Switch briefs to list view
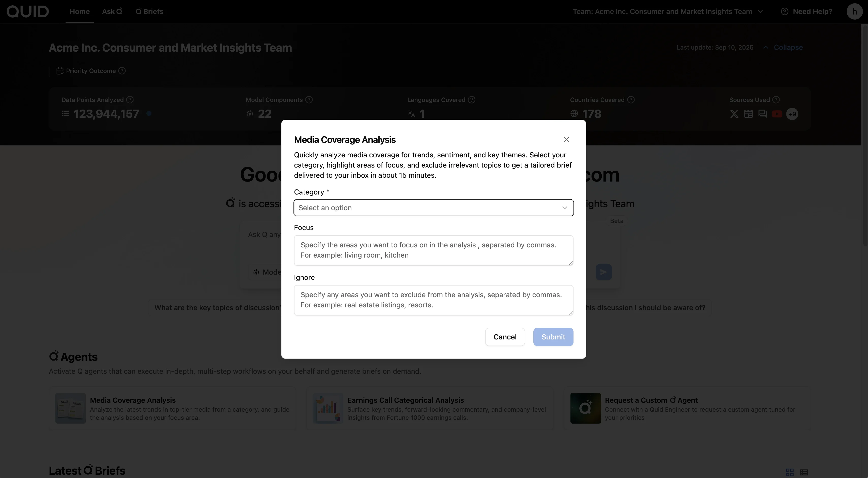This screenshot has width=868, height=478. tap(804, 472)
